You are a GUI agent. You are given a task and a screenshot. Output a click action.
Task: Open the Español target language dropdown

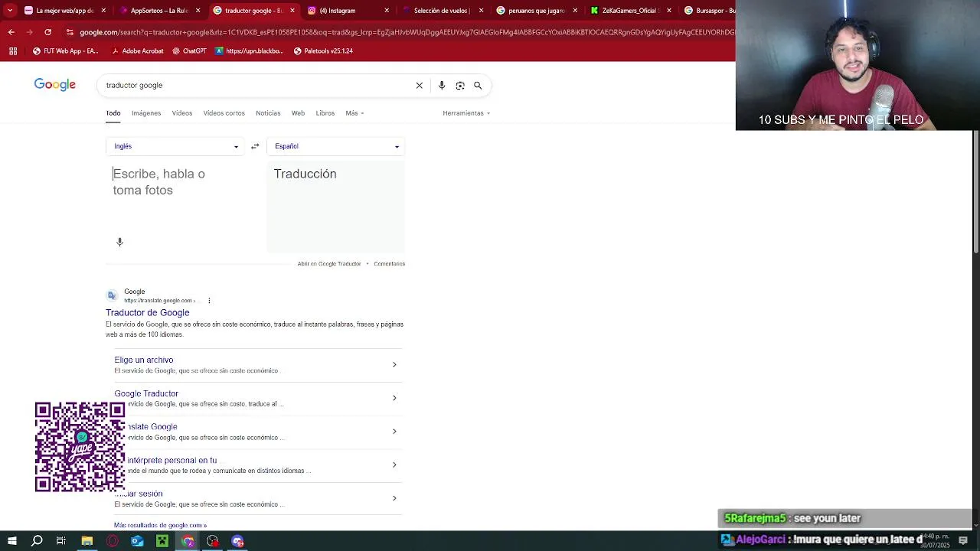coord(335,146)
